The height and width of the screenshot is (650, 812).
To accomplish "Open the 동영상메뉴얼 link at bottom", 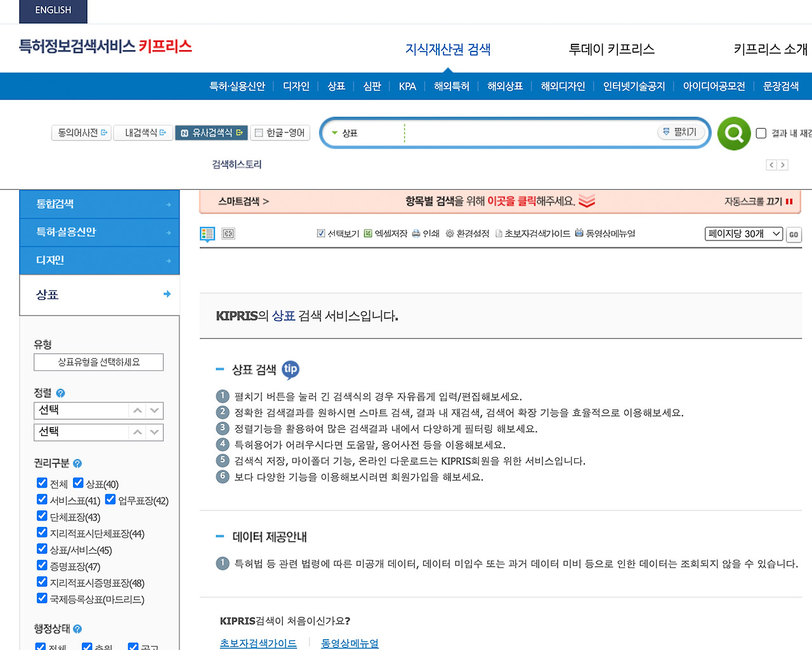I will (x=350, y=643).
